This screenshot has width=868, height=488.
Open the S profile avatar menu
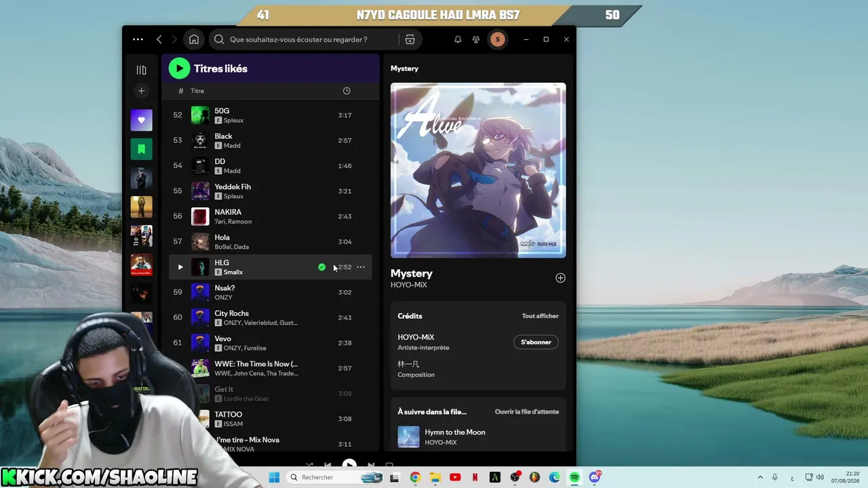[498, 39]
